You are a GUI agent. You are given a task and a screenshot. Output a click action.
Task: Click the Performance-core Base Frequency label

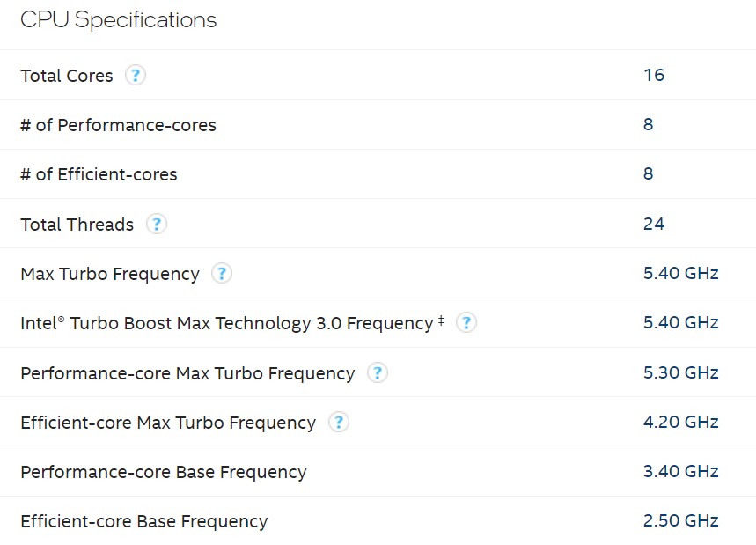[x=164, y=472]
